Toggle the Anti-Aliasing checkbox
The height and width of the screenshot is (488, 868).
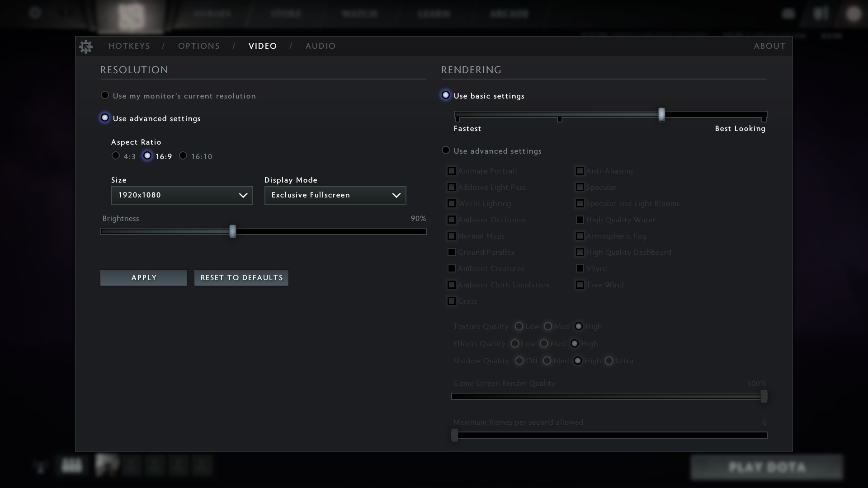click(x=580, y=171)
